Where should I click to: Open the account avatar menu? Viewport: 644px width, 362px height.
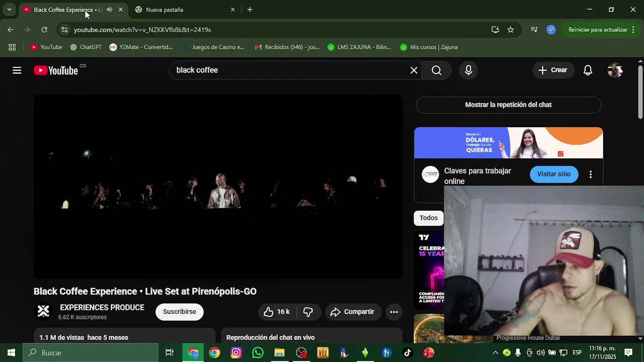click(x=615, y=70)
